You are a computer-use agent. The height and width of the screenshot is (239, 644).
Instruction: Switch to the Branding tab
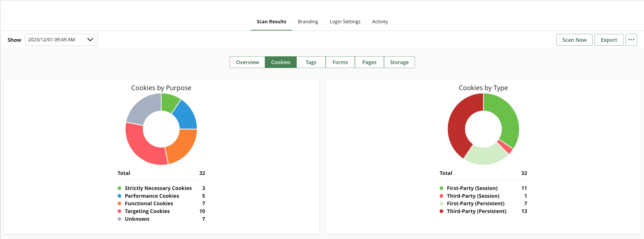[x=307, y=21]
